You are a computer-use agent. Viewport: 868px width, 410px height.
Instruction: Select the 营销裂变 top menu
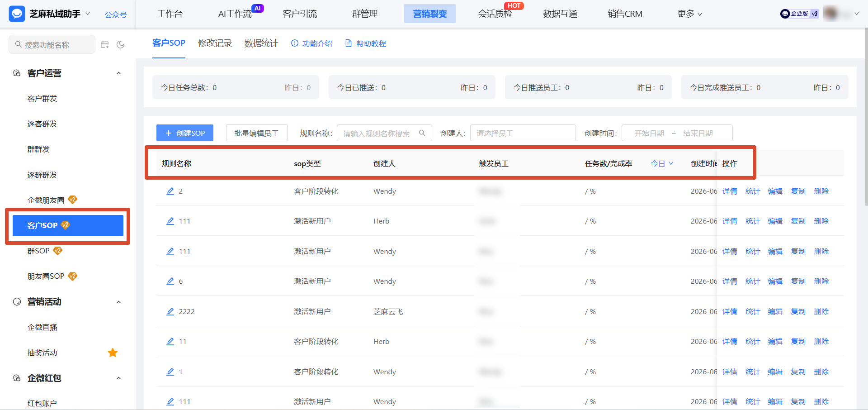pos(430,14)
